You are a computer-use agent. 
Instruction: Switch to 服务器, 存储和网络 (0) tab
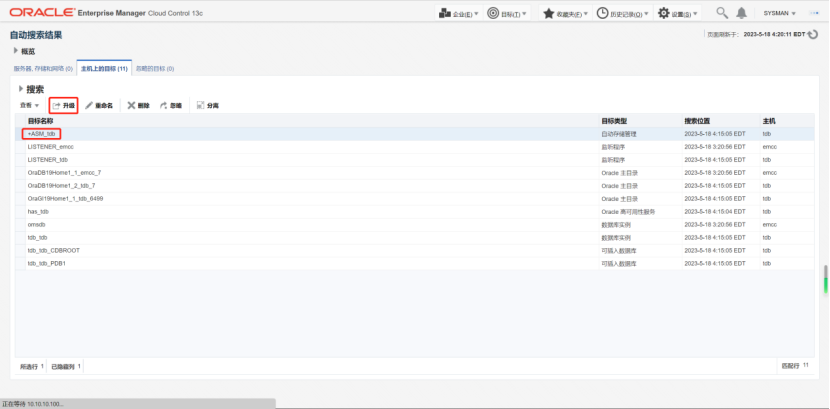[43, 69]
